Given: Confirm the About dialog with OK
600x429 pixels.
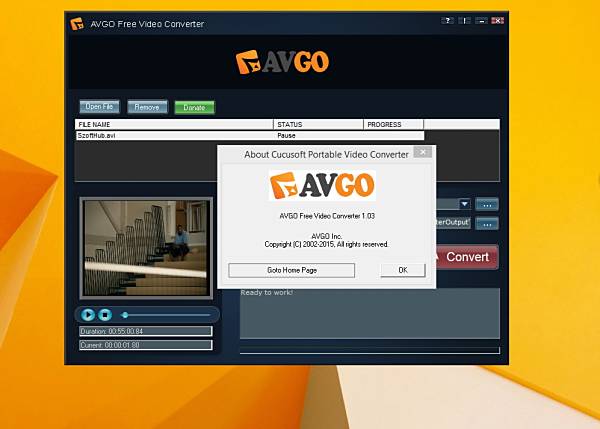Looking at the screenshot, I should 403,270.
